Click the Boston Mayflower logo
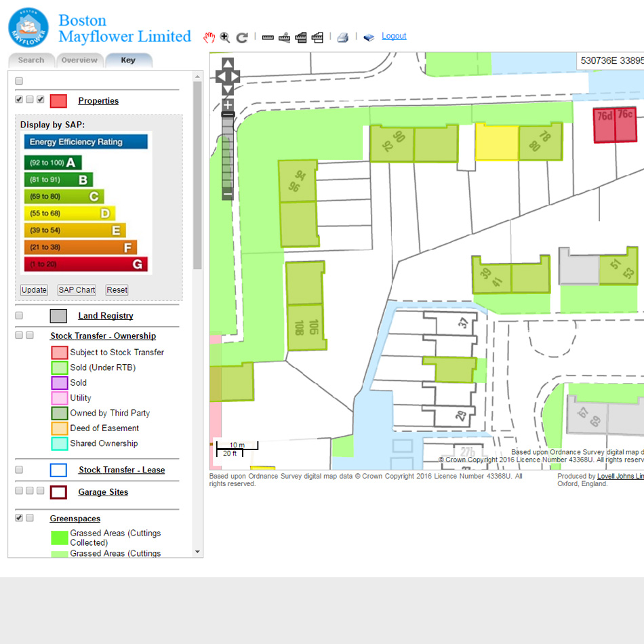Image resolution: width=644 pixels, height=644 pixels. click(28, 27)
